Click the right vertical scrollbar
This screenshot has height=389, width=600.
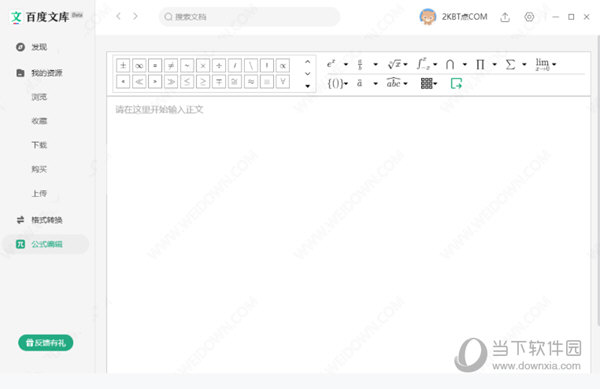point(598,180)
